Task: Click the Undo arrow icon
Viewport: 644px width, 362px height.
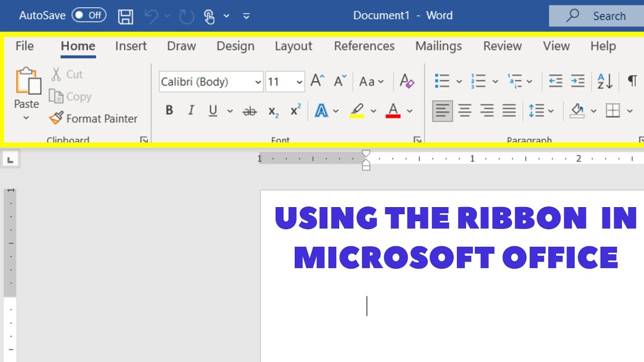Action: point(151,17)
